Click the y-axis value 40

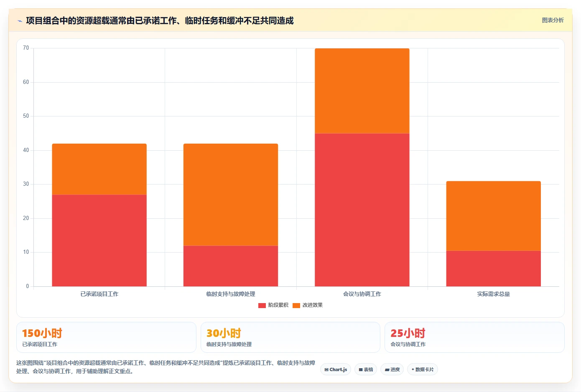[26, 150]
